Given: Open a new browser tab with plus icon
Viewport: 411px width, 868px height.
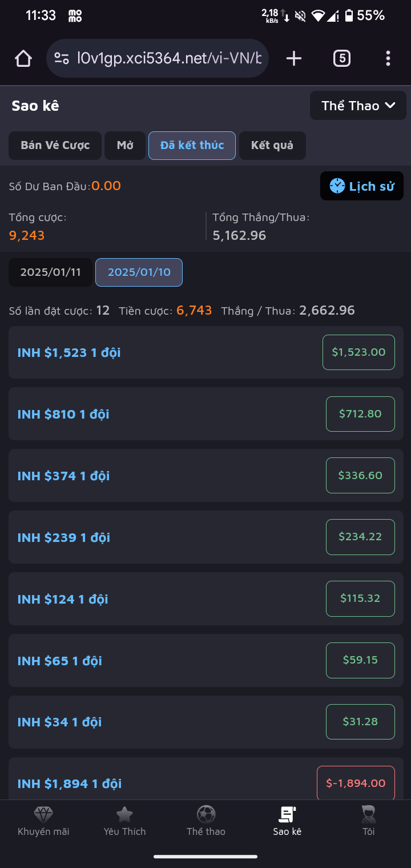Looking at the screenshot, I should coord(294,58).
